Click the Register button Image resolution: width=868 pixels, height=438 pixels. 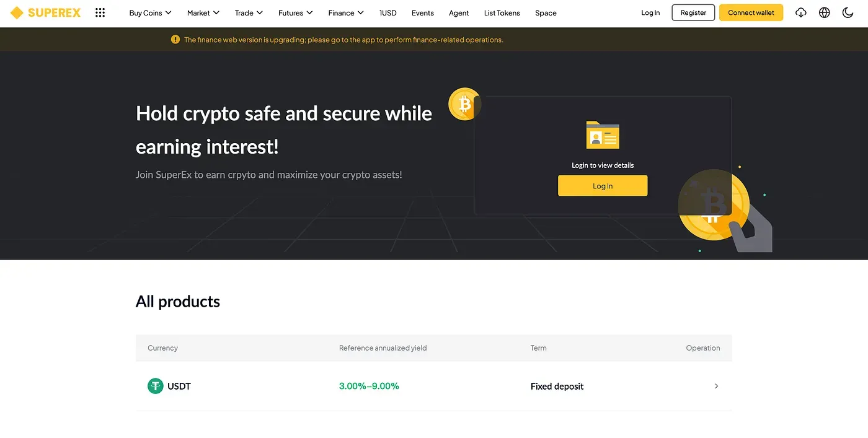coord(693,12)
